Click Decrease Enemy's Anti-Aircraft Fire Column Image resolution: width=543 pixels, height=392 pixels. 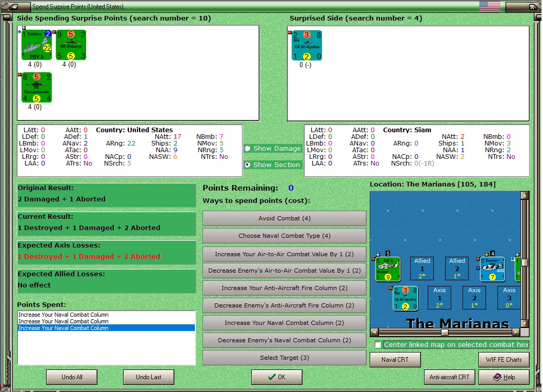[284, 305]
